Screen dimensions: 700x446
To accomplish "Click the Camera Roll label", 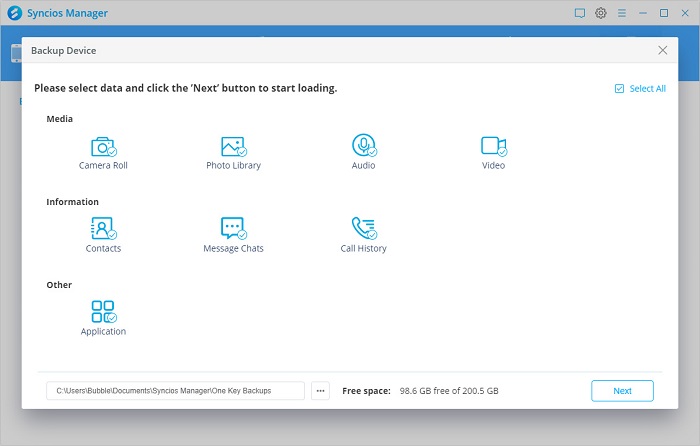I will 103,166.
